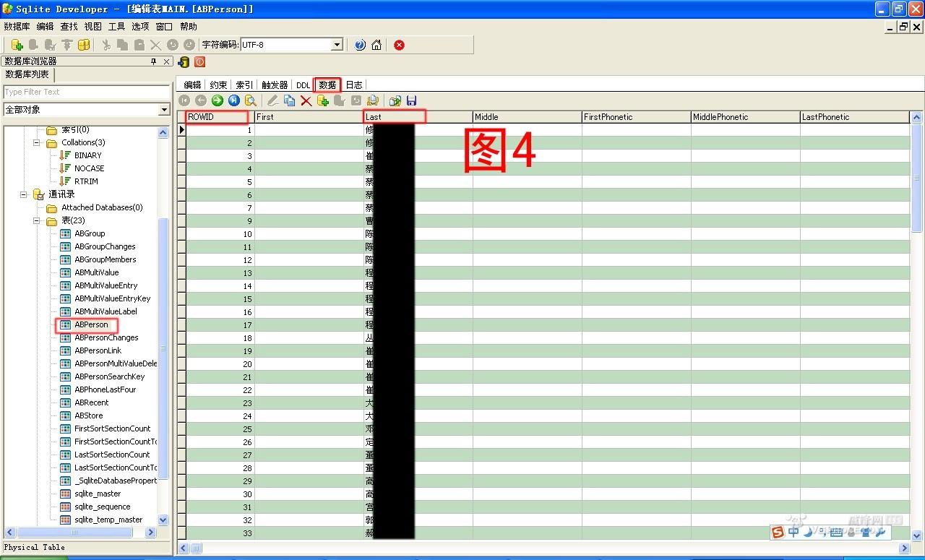The width and height of the screenshot is (925, 560).
Task: Switch to the DDL tab
Action: (x=303, y=85)
